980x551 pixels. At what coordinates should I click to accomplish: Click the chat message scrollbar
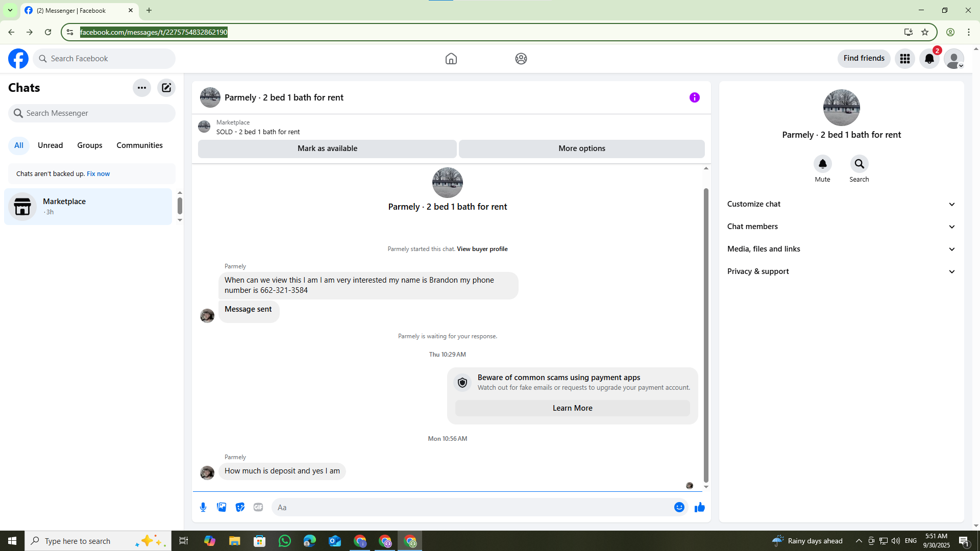[706, 335]
